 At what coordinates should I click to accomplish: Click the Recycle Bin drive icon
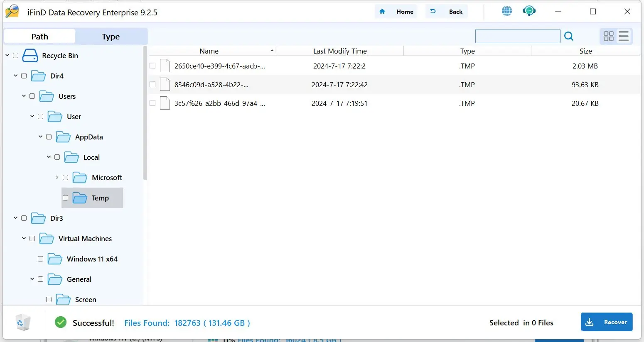(x=30, y=56)
